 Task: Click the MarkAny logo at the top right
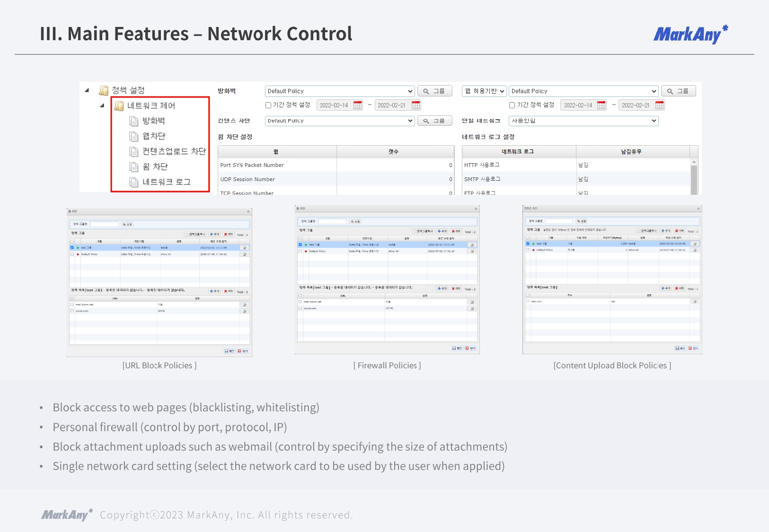[x=690, y=35]
